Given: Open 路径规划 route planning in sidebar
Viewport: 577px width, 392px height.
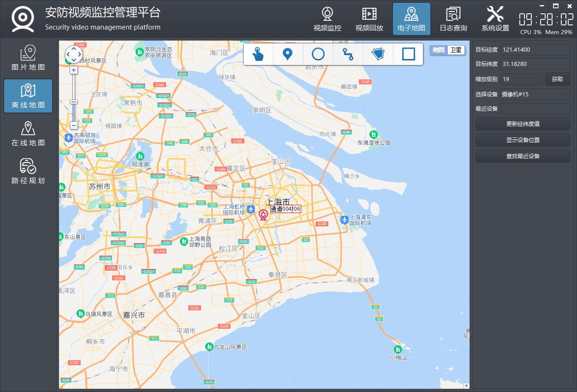Looking at the screenshot, I should 28,171.
